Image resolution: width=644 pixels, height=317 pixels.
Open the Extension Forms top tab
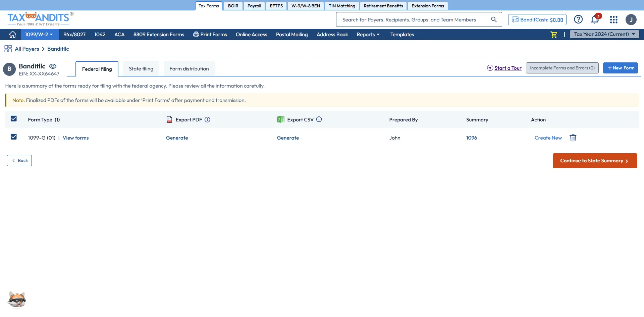tap(428, 6)
